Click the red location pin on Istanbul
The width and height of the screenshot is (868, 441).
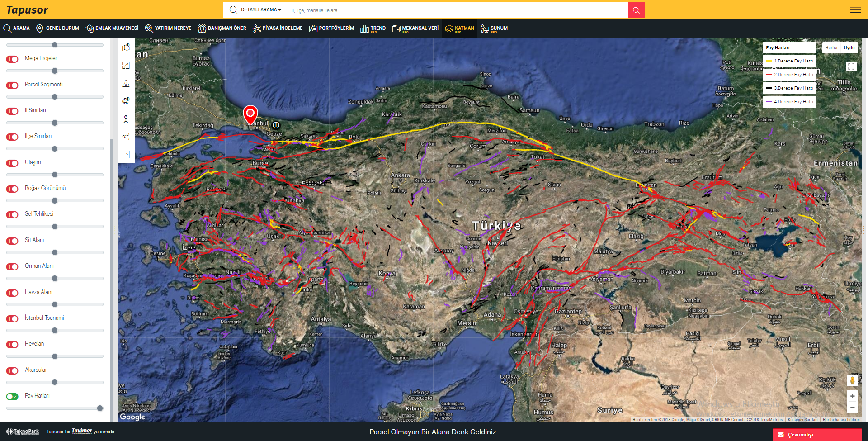tap(250, 114)
